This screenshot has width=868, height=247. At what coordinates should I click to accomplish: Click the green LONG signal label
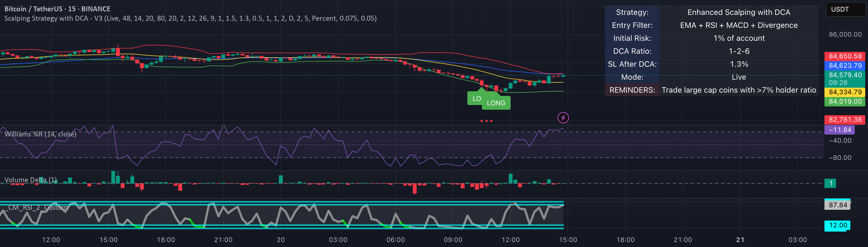click(496, 103)
